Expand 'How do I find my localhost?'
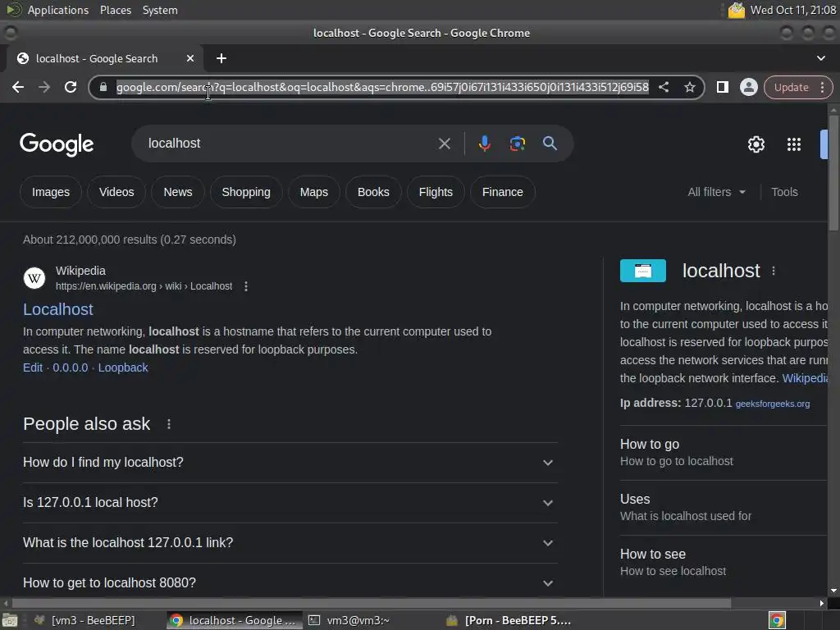 pyautogui.click(x=290, y=463)
